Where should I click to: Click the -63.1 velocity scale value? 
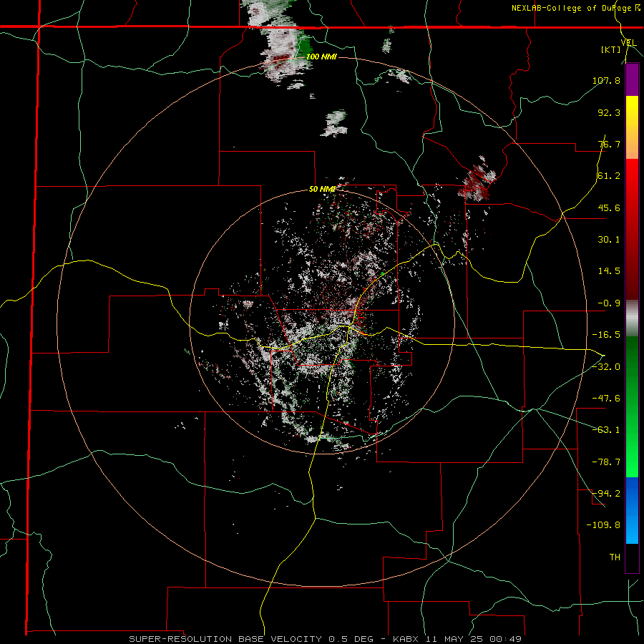click(606, 430)
